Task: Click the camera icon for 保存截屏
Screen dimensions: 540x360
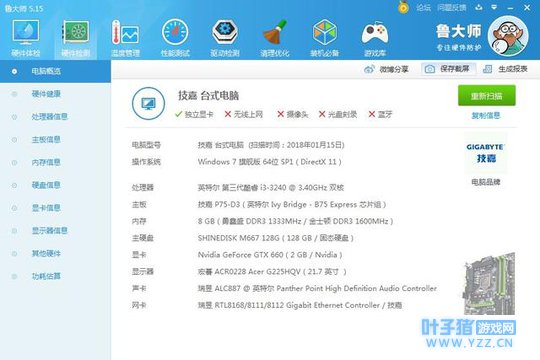Action: coord(430,69)
